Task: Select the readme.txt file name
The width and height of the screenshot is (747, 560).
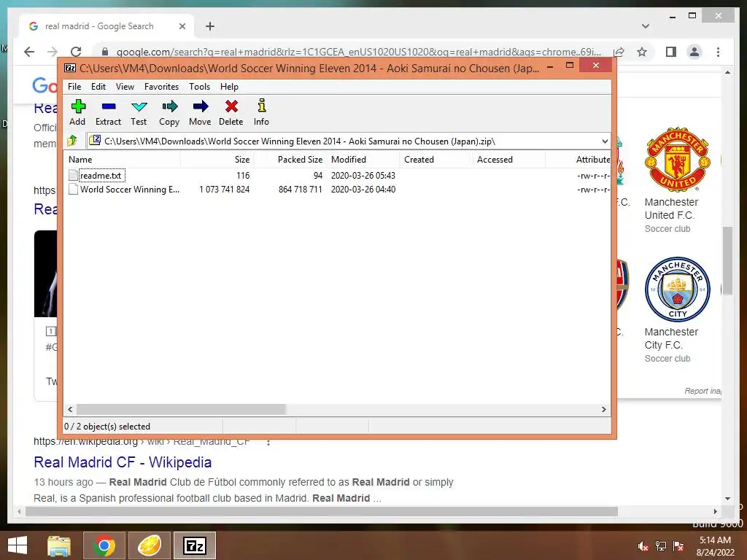Action: click(101, 175)
